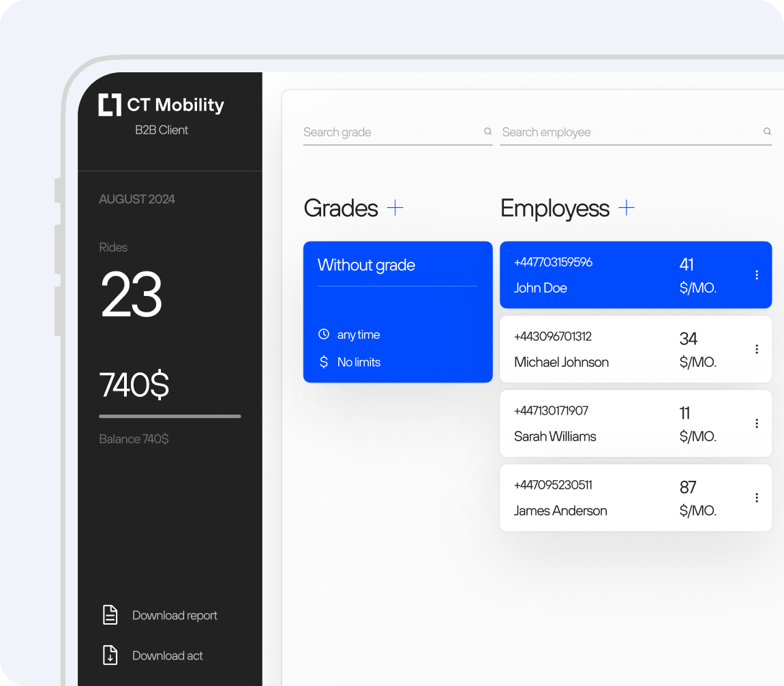The image size is (784, 686).
Task: Click the clock icon beside any time
Action: coord(324,334)
